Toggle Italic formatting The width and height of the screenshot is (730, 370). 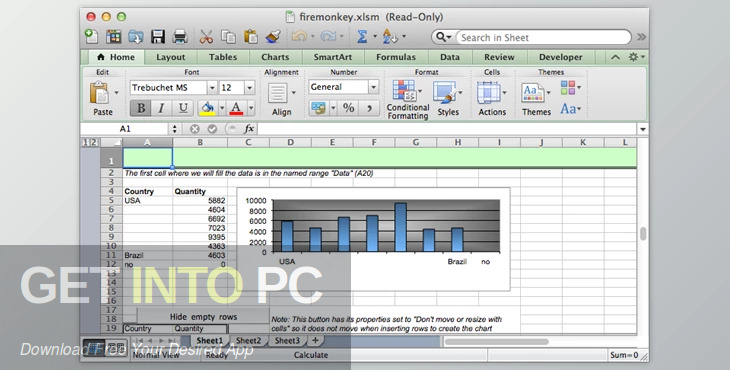[162, 108]
